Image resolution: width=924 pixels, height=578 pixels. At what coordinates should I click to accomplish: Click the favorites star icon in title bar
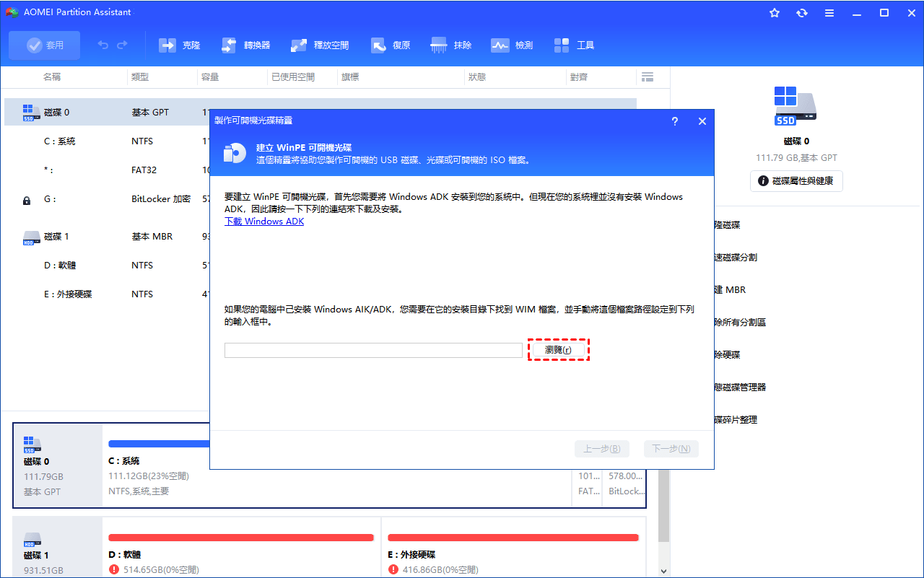click(775, 13)
